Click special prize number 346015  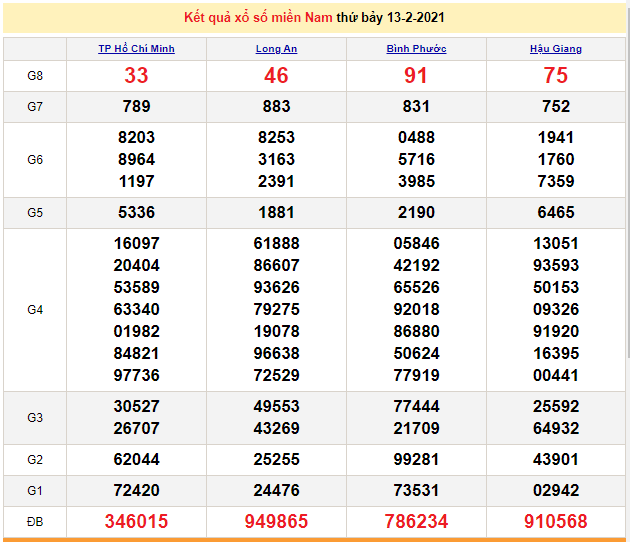(136, 522)
